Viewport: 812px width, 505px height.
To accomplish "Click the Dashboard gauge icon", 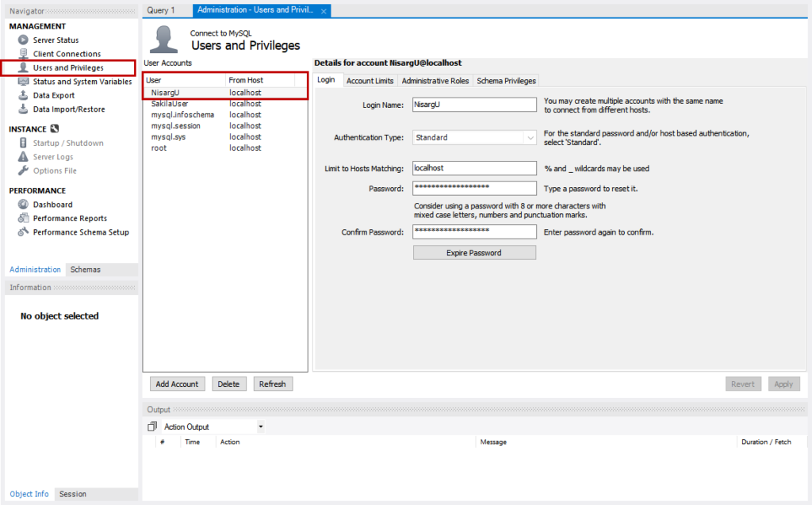I will coord(23,205).
